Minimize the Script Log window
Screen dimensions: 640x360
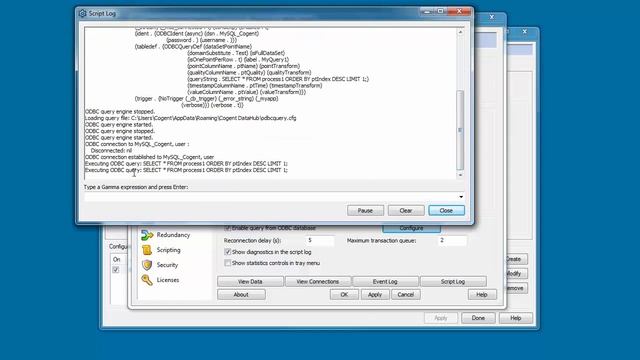click(427, 12)
